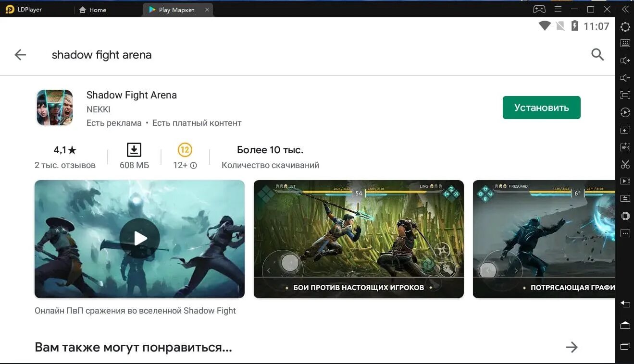Image resolution: width=634 pixels, height=364 pixels.
Task: Open the multi-instance icon in sidebar
Action: (625, 130)
